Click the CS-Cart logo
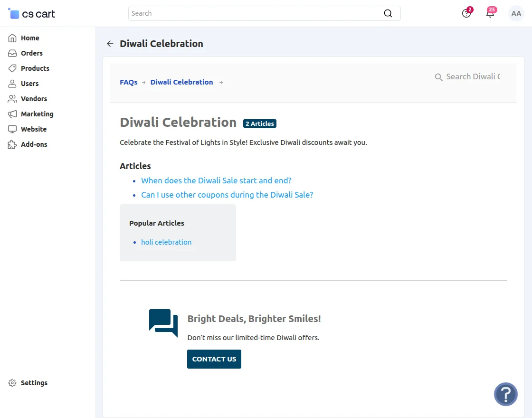Image resolution: width=532 pixels, height=418 pixels. point(32,14)
